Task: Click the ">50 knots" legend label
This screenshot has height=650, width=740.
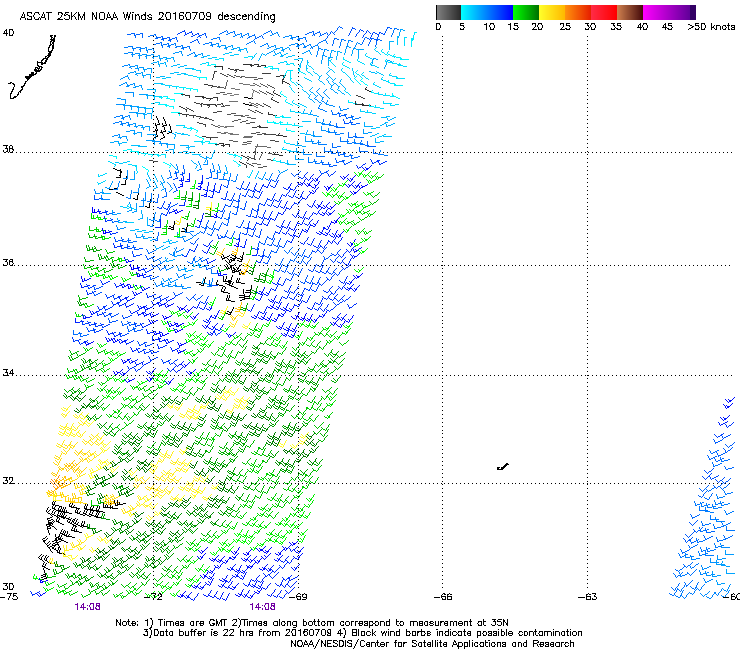Action: tap(711, 27)
